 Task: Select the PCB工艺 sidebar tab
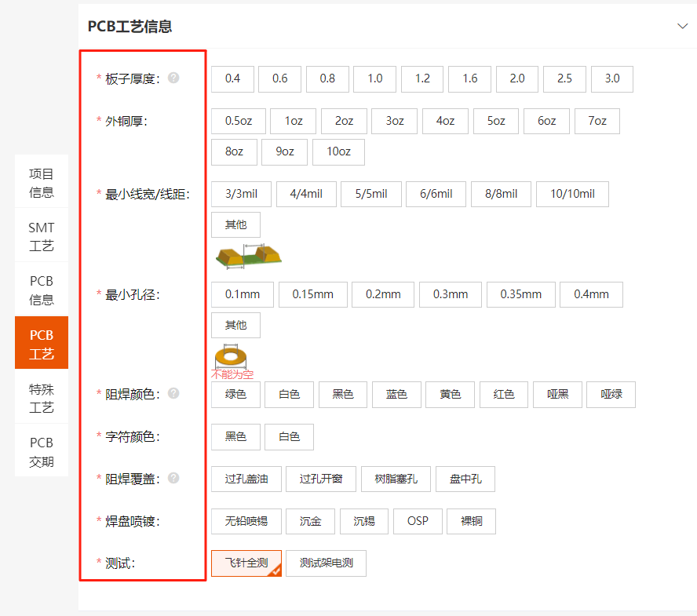(x=42, y=344)
